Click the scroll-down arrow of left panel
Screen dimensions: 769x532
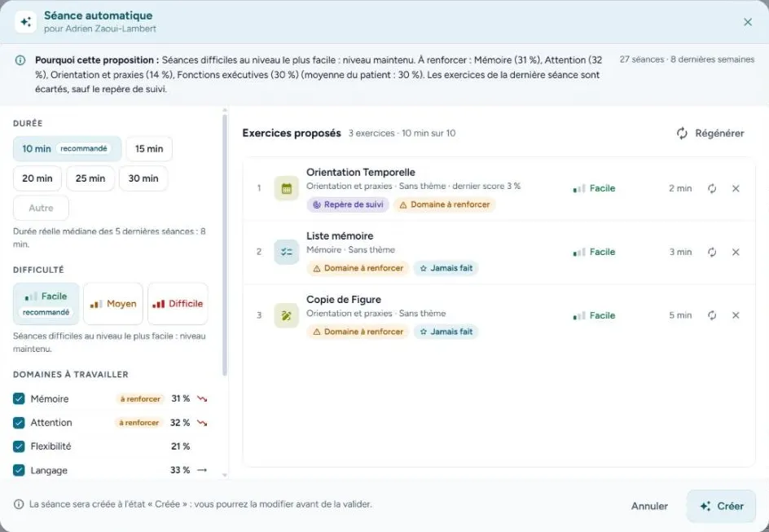225,475
